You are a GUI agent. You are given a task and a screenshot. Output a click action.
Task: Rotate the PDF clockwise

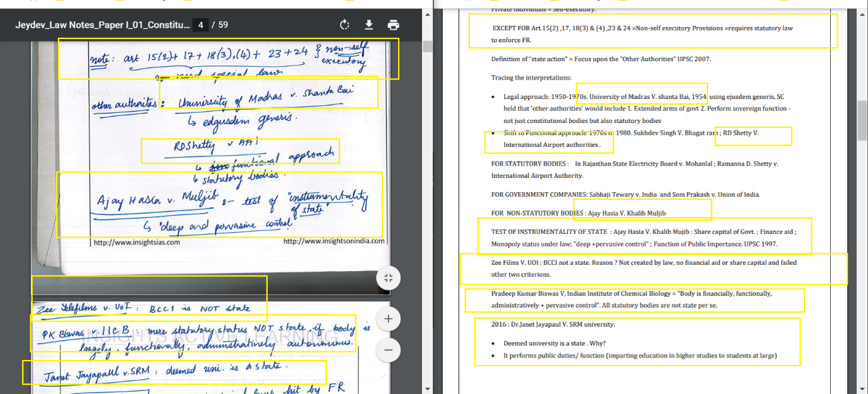point(345,25)
